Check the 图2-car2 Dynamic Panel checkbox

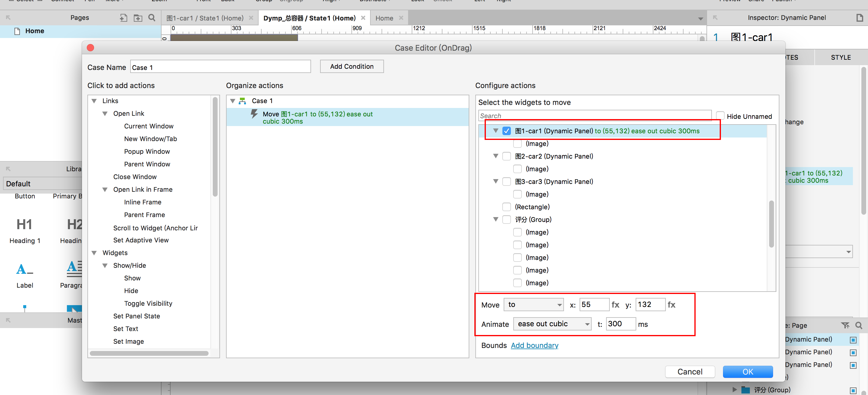pos(506,156)
